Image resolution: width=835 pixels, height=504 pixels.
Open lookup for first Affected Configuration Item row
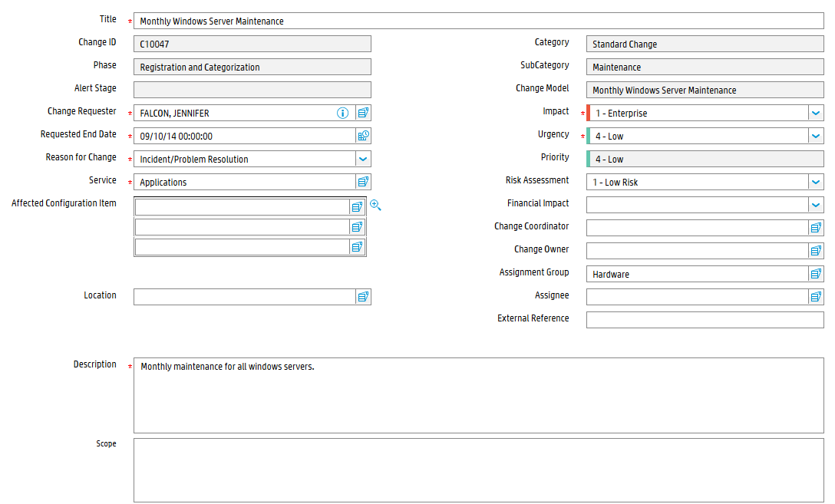point(358,206)
